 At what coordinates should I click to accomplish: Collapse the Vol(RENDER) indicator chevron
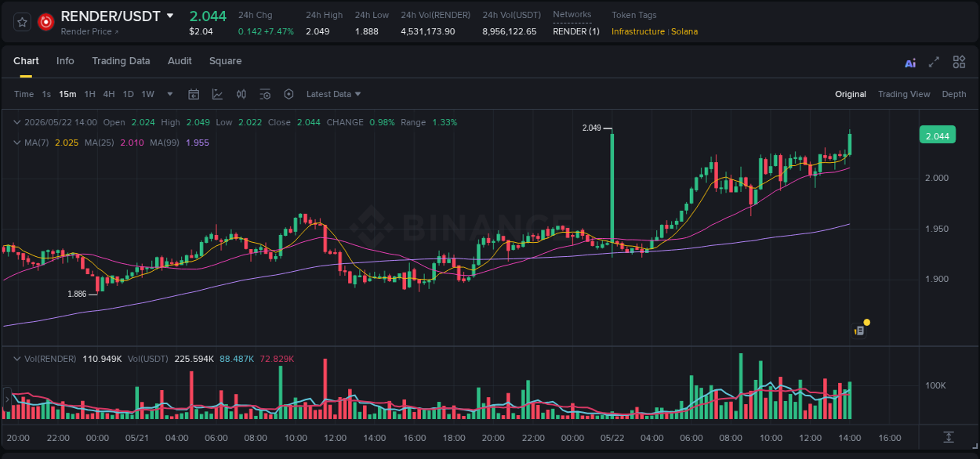tap(17, 359)
